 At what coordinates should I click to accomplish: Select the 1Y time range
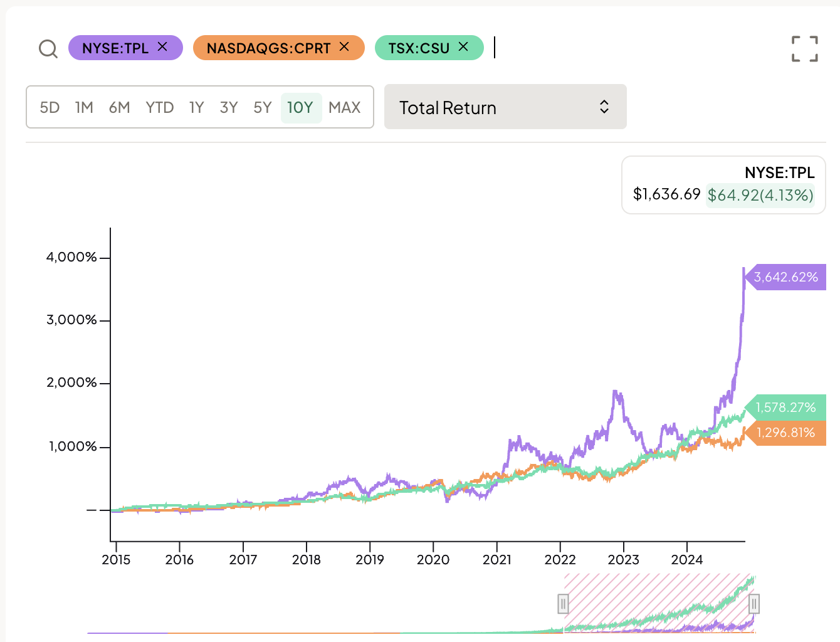point(197,108)
